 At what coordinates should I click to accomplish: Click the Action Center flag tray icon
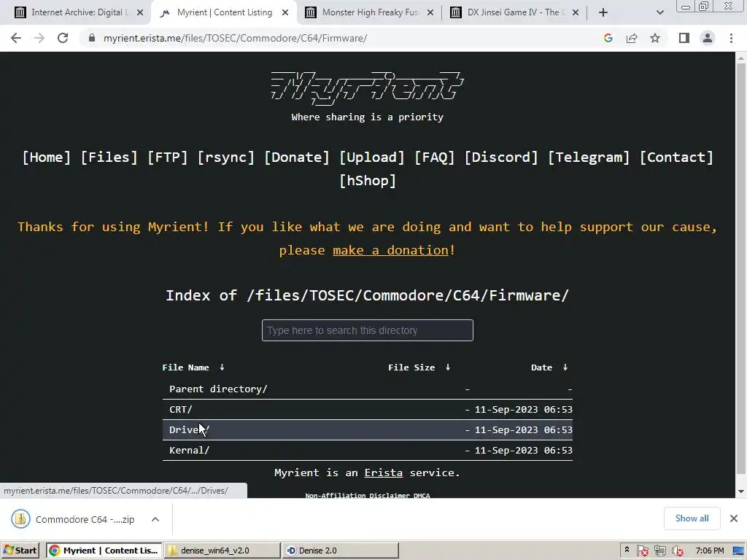coord(643,551)
